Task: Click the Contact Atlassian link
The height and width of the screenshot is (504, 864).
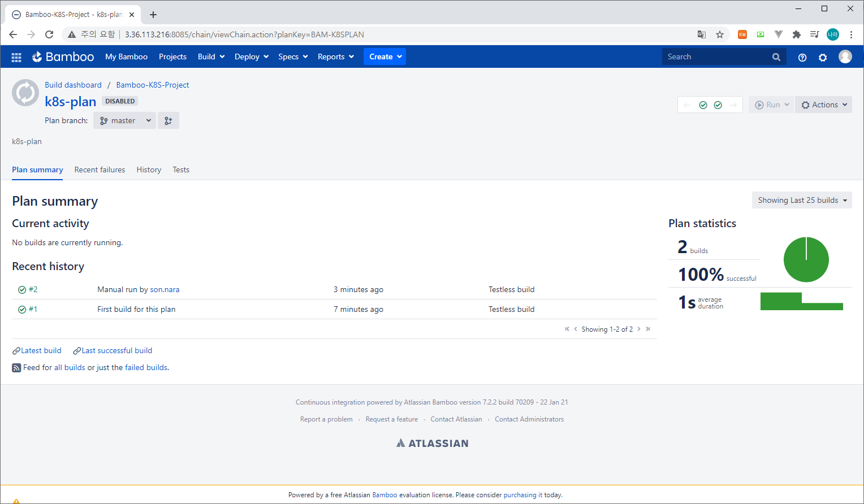Action: [x=456, y=419]
